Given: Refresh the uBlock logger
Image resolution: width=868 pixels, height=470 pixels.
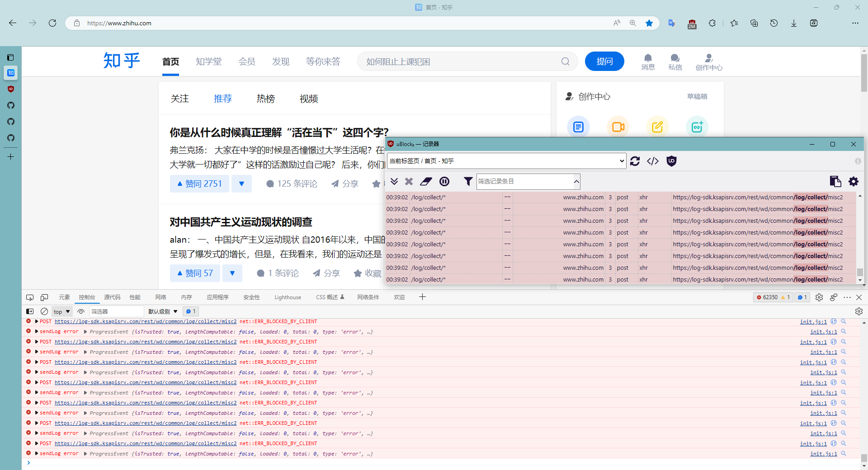Looking at the screenshot, I should (635, 161).
